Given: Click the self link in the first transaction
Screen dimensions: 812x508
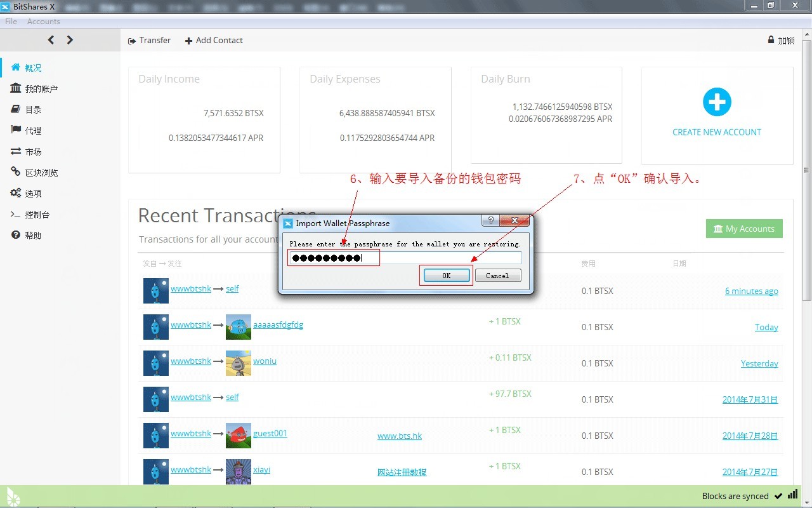Looking at the screenshot, I should pyautogui.click(x=232, y=288).
